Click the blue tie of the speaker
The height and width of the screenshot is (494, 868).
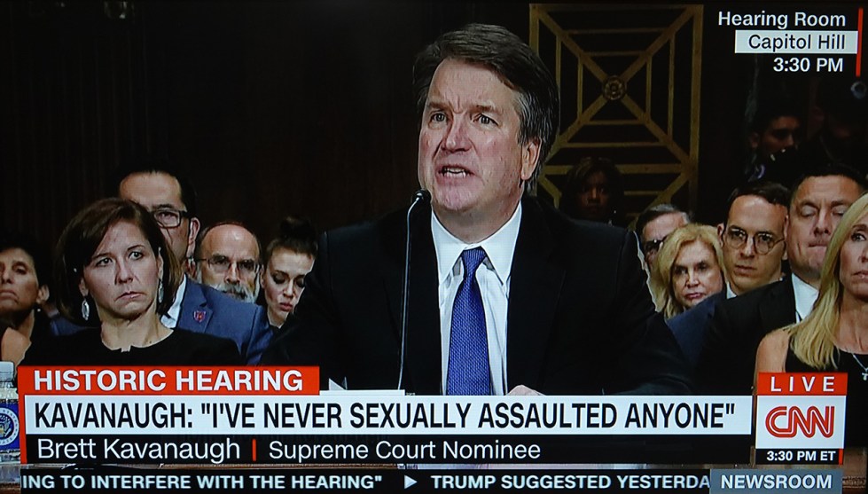[x=468, y=322]
